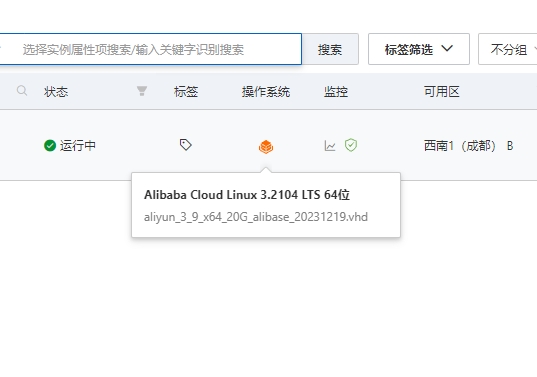The image size is (537, 377).
Task: Click the 状态 column header
Action: pos(56,91)
